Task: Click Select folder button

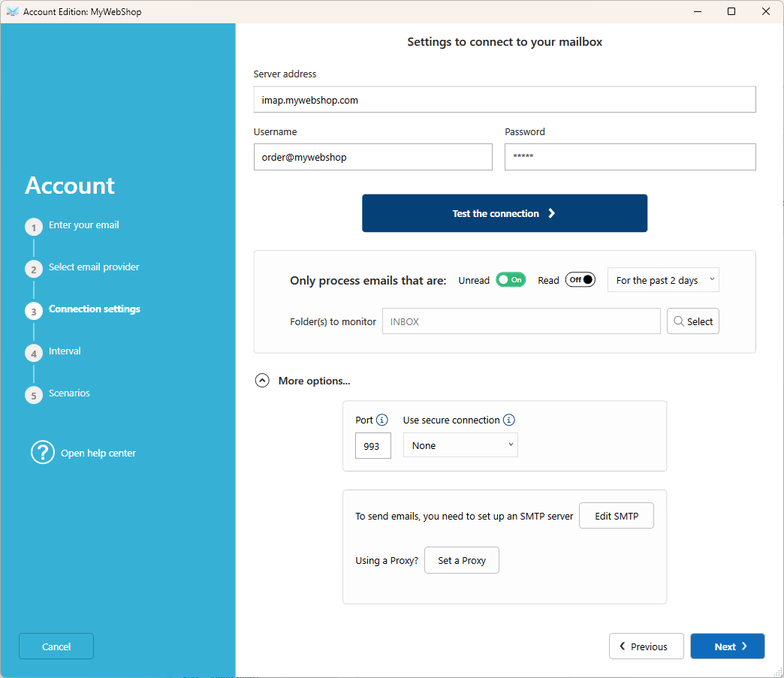Action: 693,321
